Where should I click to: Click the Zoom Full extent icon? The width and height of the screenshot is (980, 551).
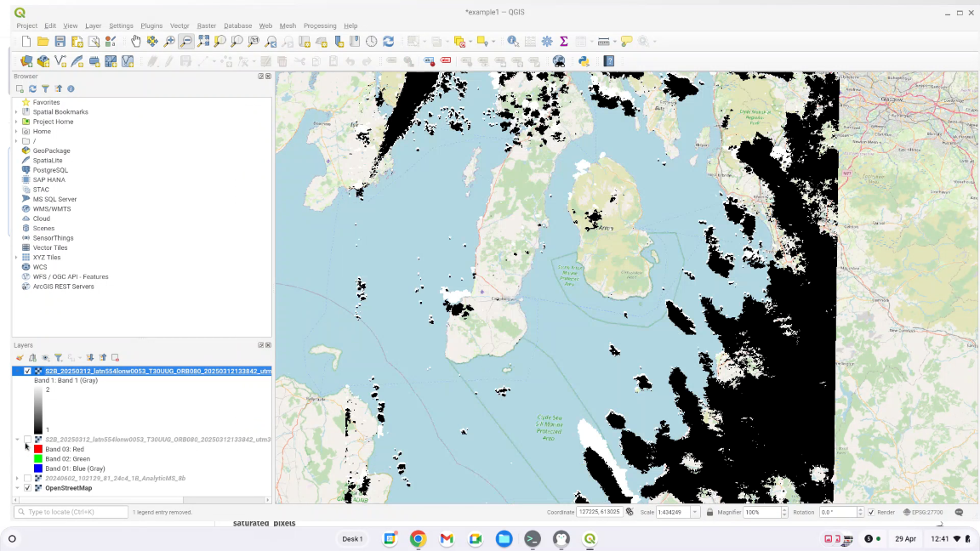pyautogui.click(x=203, y=41)
